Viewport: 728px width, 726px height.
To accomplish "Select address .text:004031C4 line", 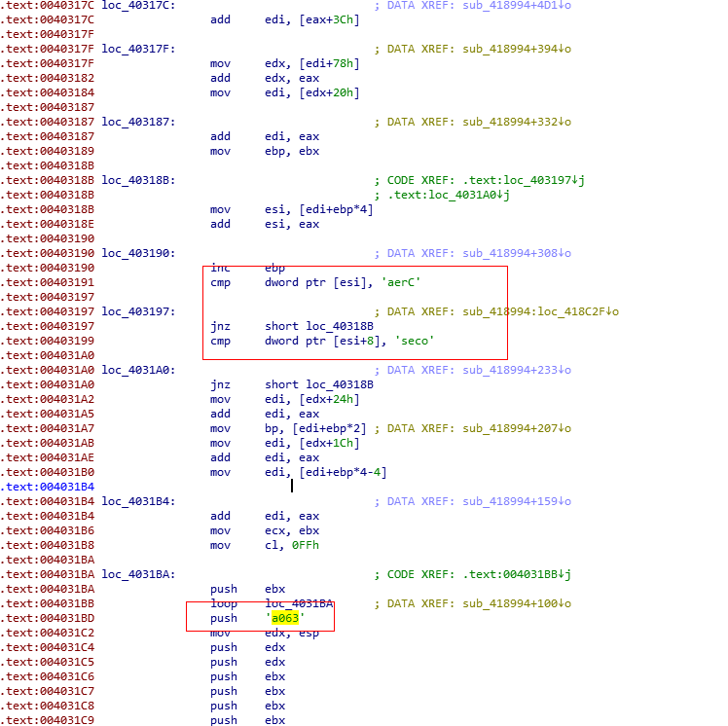I will pos(48,647).
